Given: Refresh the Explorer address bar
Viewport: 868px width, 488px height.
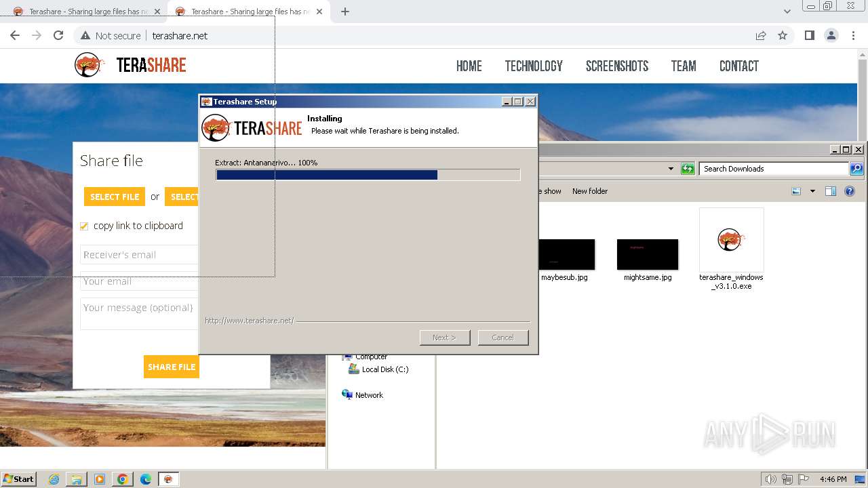Looking at the screenshot, I should [688, 169].
